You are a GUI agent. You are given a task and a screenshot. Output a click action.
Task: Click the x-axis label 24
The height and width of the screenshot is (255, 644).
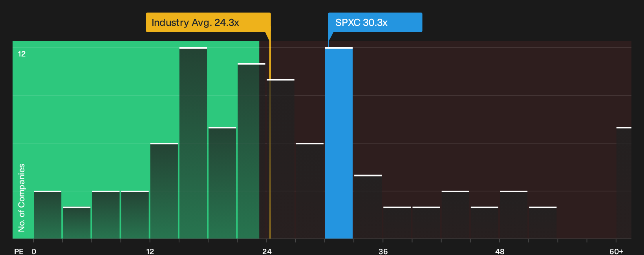click(267, 251)
